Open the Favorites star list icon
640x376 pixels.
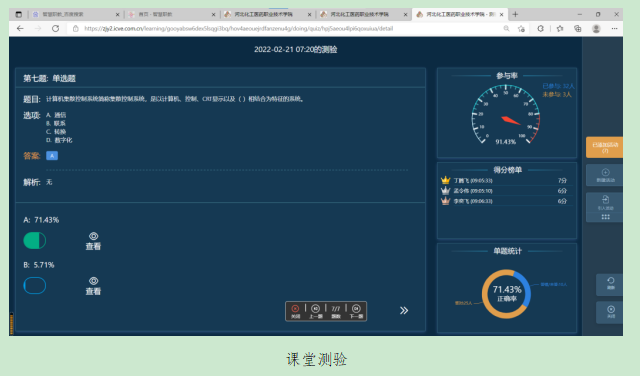coord(560,29)
